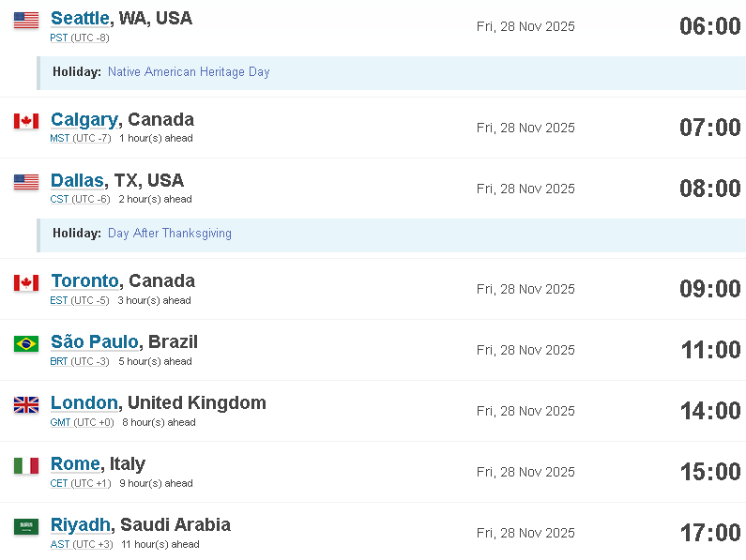Open the Calgary city link

point(84,120)
